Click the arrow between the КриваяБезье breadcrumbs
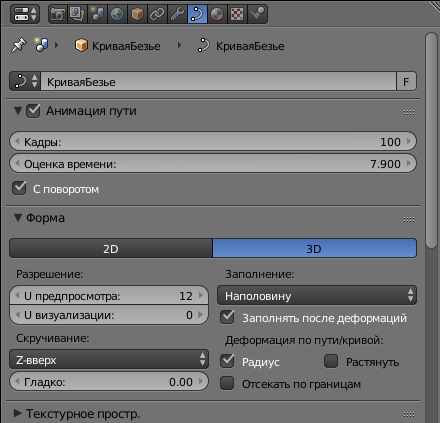Screen dimensions: 440x423 [179, 45]
